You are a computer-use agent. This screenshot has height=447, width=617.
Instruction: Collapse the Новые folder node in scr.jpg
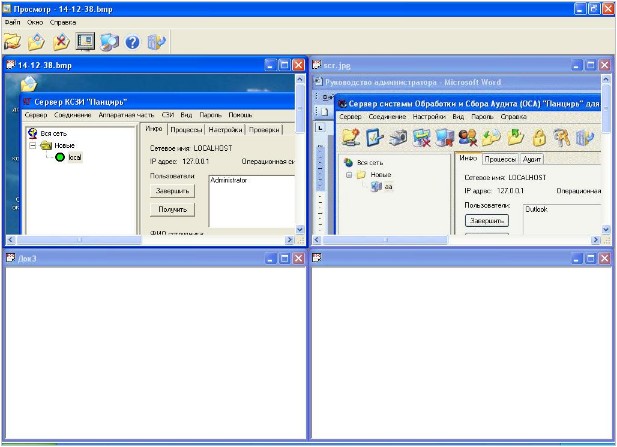pos(349,174)
